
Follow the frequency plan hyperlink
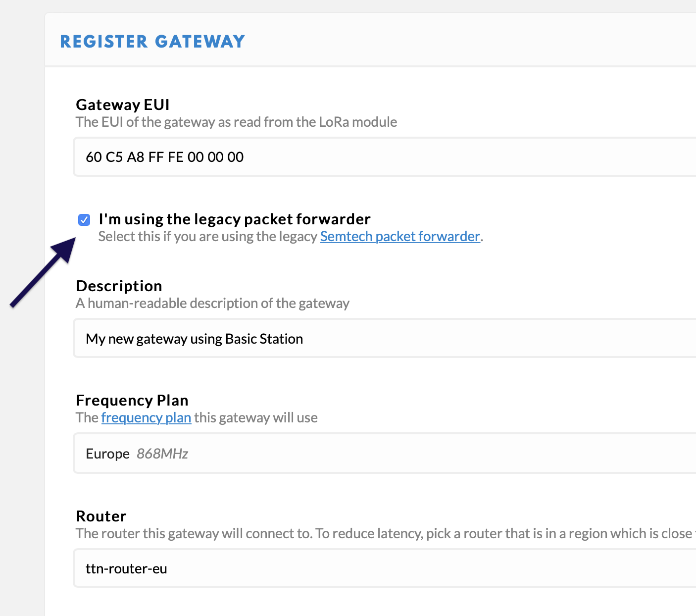pos(146,418)
